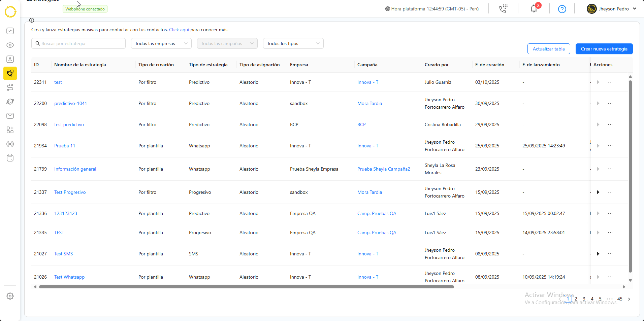
Task: Open the dashboard chart sidebar icon
Action: pyautogui.click(x=10, y=31)
